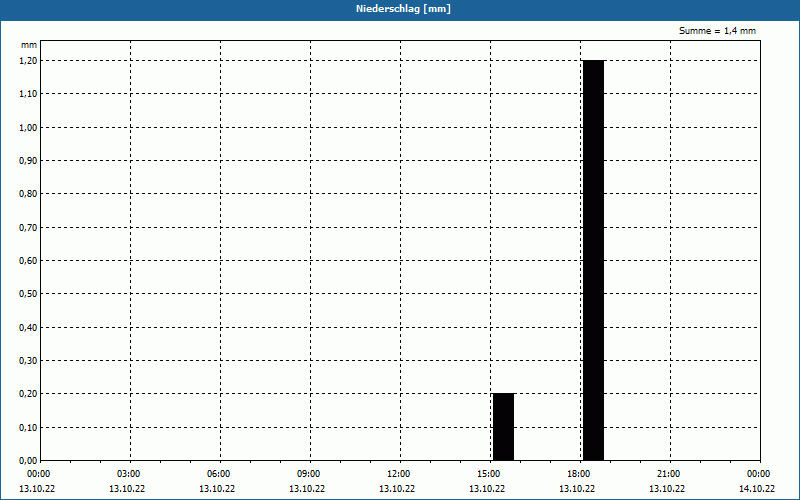Click the 18:00 time axis label
The width and height of the screenshot is (800, 500).
579,474
